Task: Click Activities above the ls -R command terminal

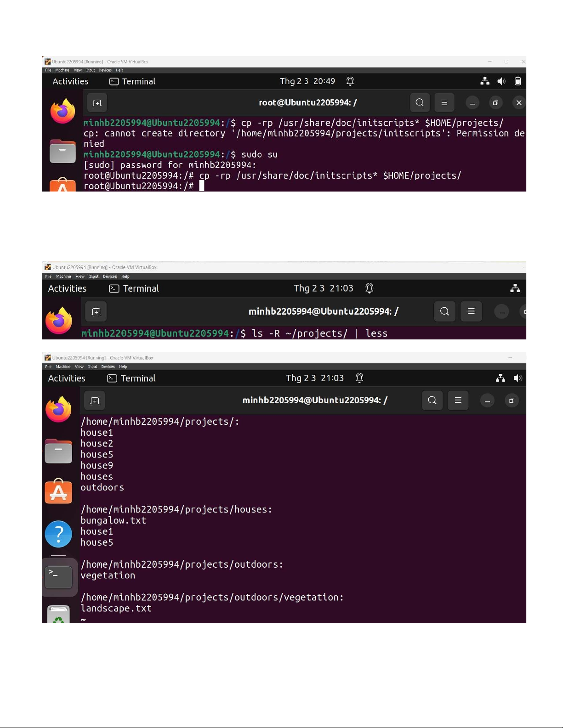Action: 67,288
